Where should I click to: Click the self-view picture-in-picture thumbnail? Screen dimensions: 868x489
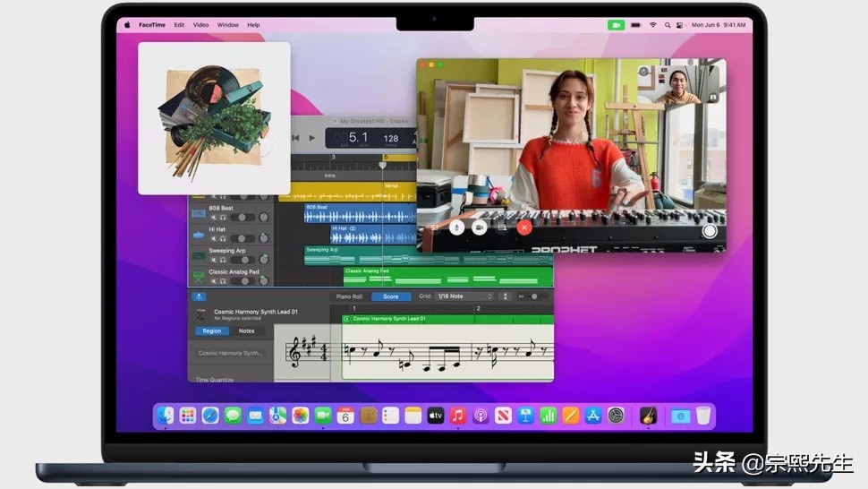678,84
